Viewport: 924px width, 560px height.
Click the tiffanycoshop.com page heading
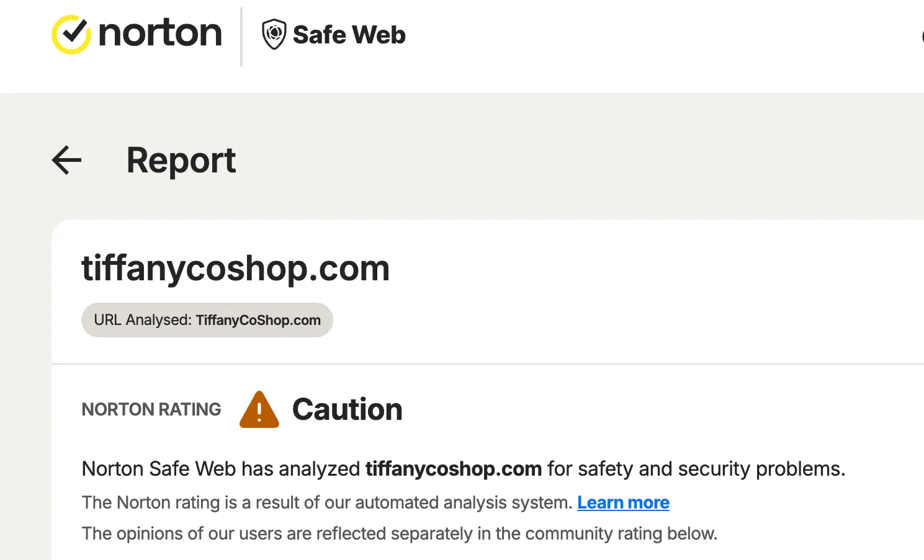point(236,268)
